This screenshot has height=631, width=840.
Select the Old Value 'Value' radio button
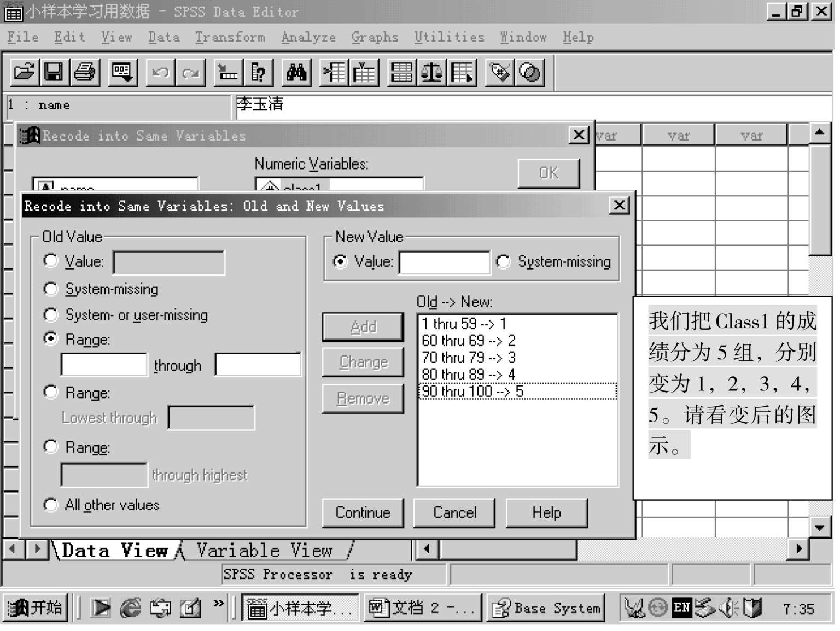(51, 261)
